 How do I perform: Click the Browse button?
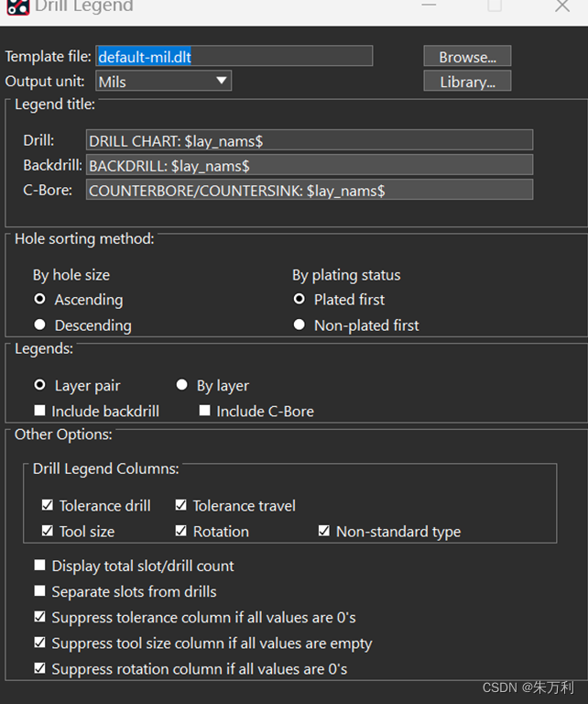[467, 57]
